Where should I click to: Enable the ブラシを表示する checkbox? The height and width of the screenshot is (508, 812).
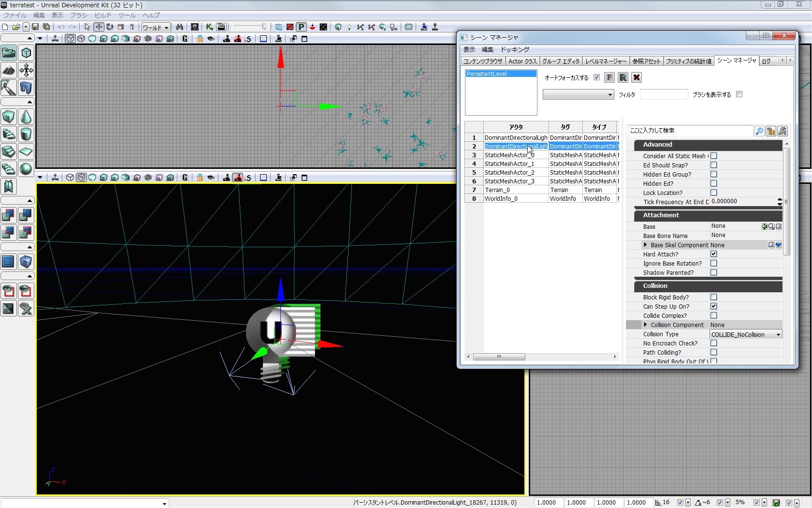[739, 94]
